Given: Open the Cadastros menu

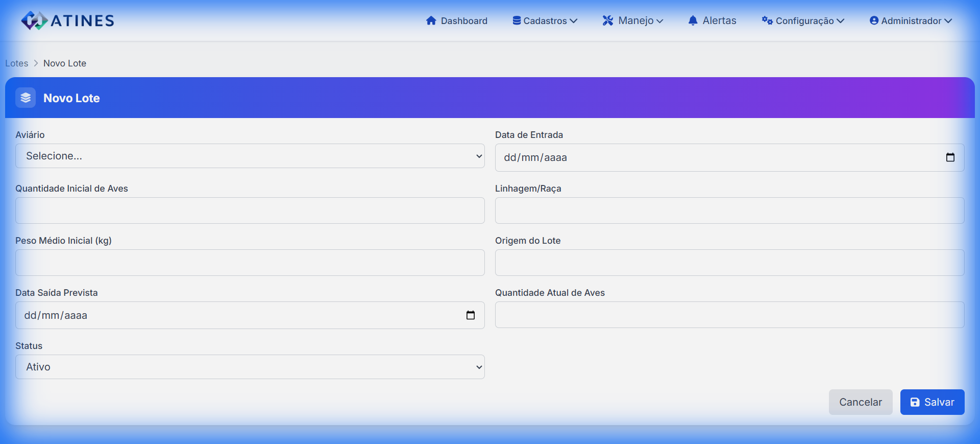Looking at the screenshot, I should (545, 21).
